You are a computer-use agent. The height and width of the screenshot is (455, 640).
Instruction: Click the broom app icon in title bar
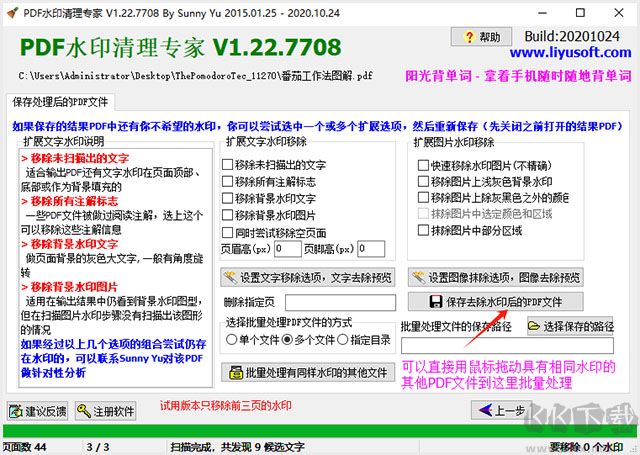click(x=13, y=13)
